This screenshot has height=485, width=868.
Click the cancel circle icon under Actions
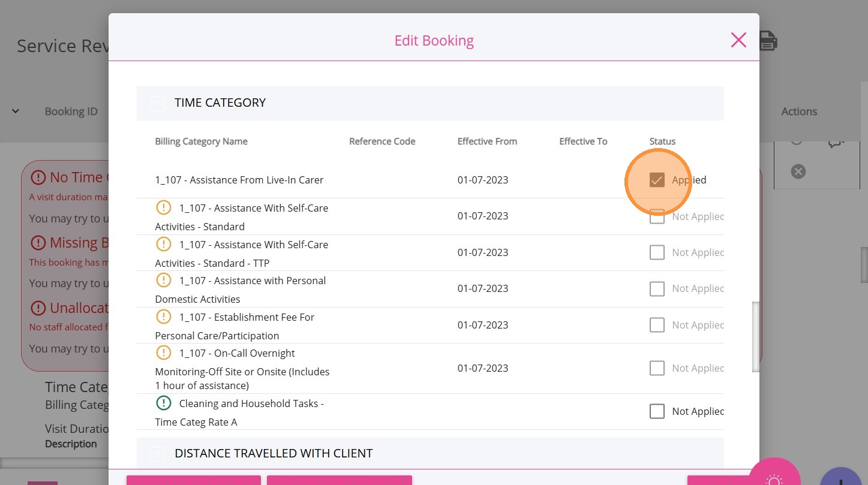(x=798, y=172)
